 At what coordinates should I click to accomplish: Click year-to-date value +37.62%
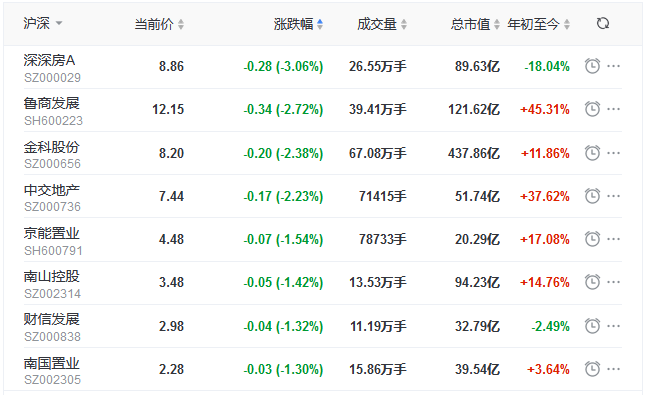[545, 196]
